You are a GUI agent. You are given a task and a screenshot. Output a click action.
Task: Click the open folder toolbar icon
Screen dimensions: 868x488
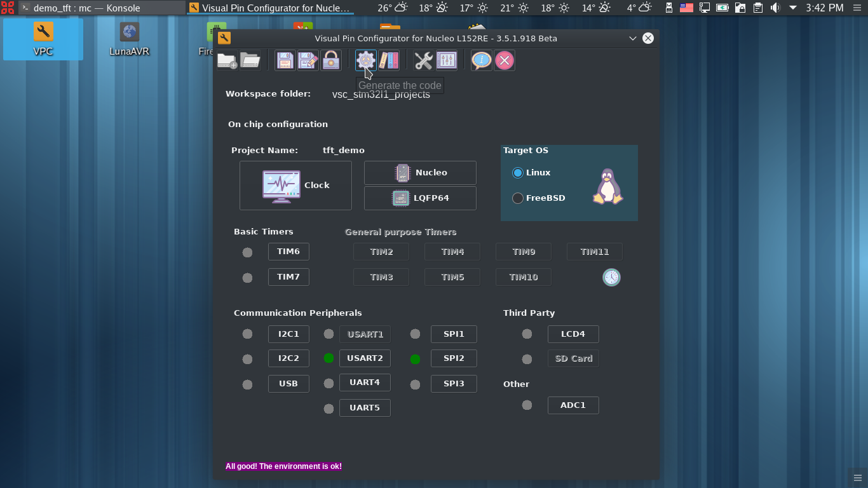[x=250, y=60]
